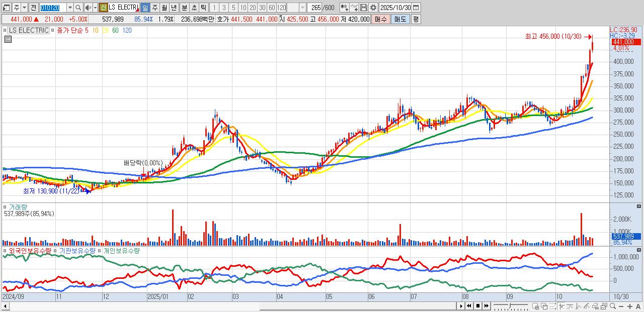Click the 5 moving average legend
Screen dimensions: 644x312
point(87,30)
